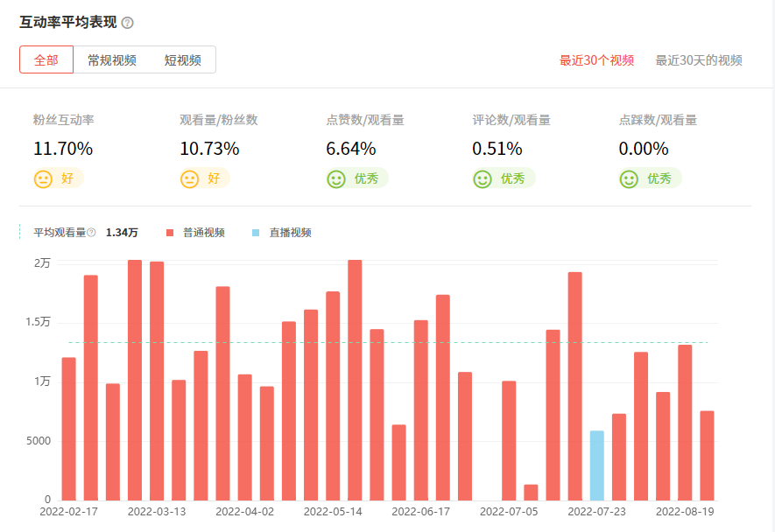Click help icon beside 互动率平均表现 title

(128, 23)
